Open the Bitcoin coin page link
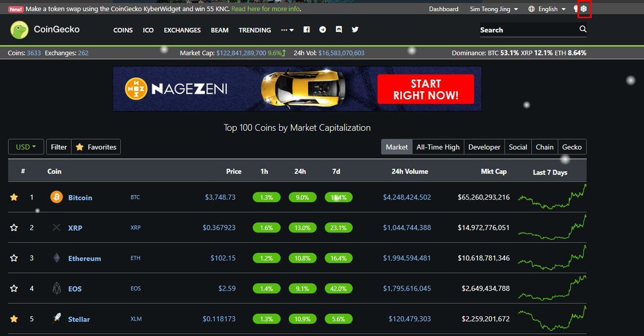644x336 pixels. click(80, 198)
